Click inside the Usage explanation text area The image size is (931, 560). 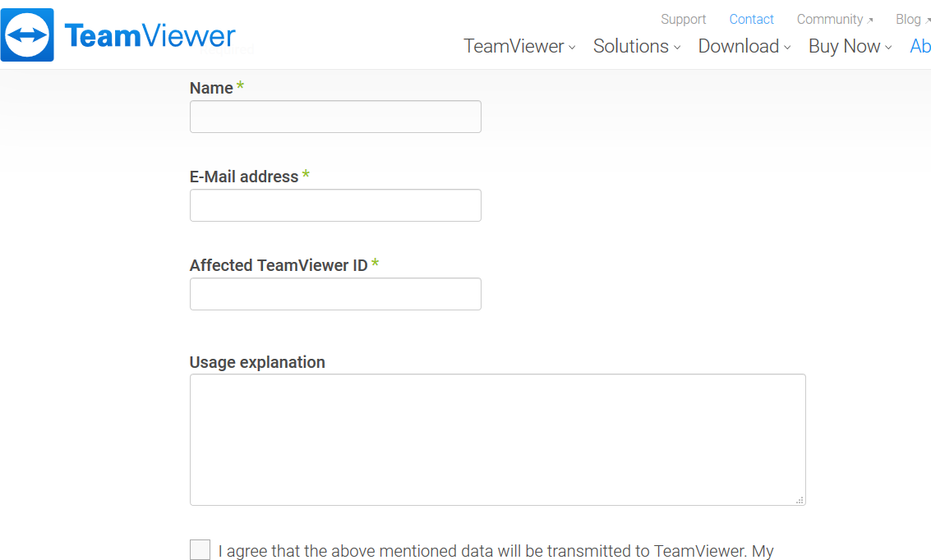click(x=498, y=439)
